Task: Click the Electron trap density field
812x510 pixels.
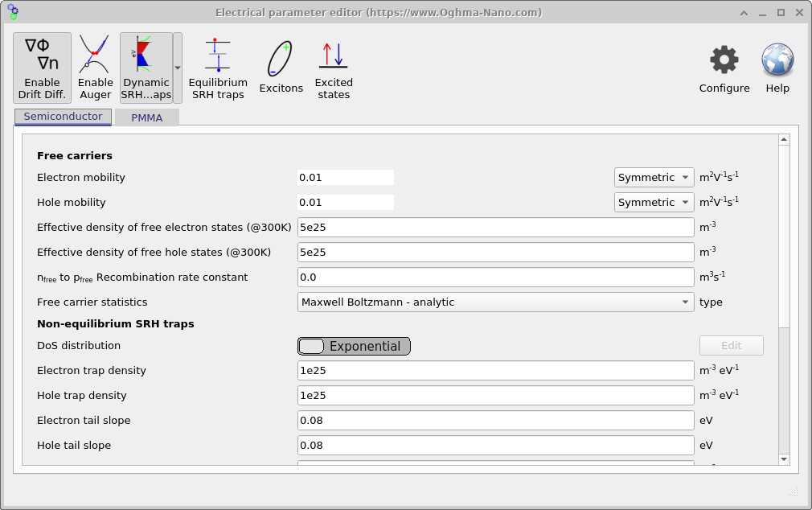Action: point(495,370)
